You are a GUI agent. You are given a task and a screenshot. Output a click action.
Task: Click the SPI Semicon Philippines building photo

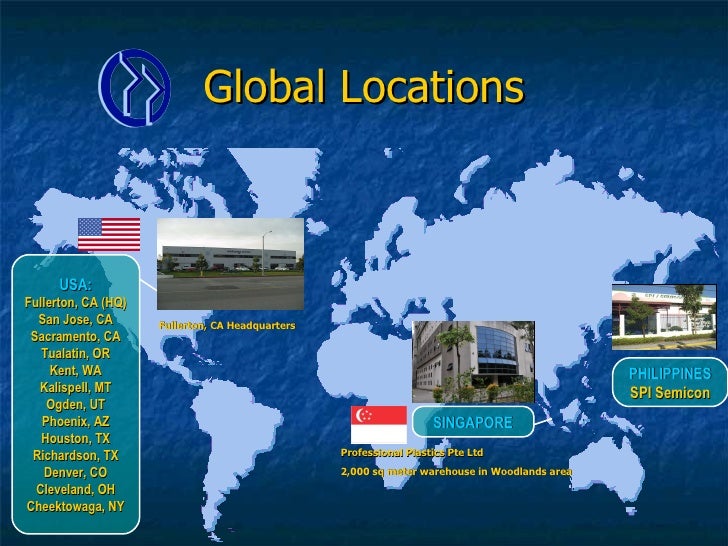[664, 317]
